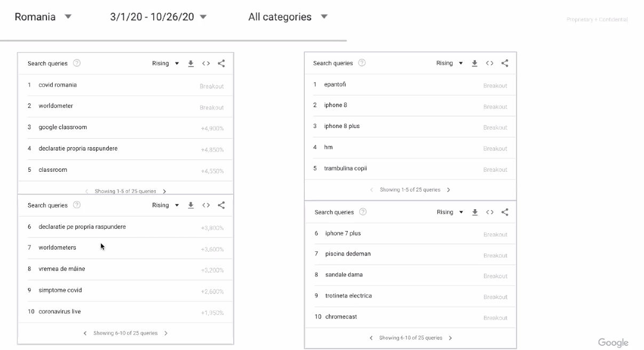Screen dimensions: 644x350
Task: Select the worldometer query row
Action: pyautogui.click(x=125, y=106)
